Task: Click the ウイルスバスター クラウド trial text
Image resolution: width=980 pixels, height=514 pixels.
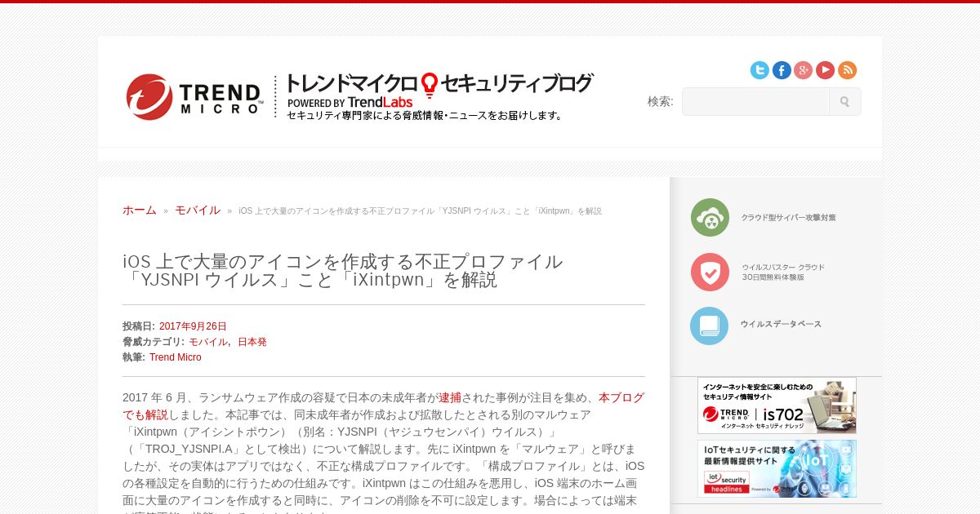Action: click(783, 272)
